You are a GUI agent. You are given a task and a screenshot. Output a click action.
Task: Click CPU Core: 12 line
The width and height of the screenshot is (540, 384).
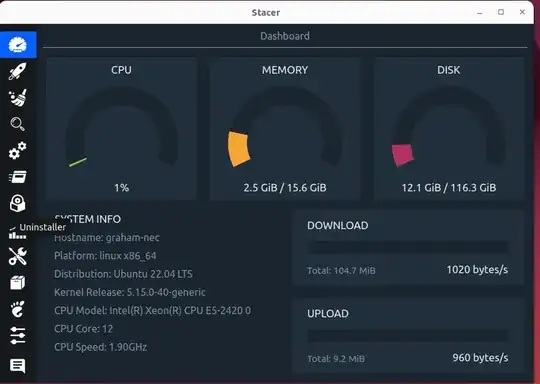[83, 329]
